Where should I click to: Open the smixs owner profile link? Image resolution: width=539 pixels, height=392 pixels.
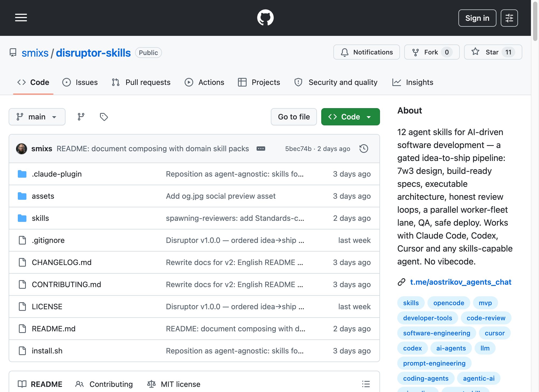coord(35,53)
